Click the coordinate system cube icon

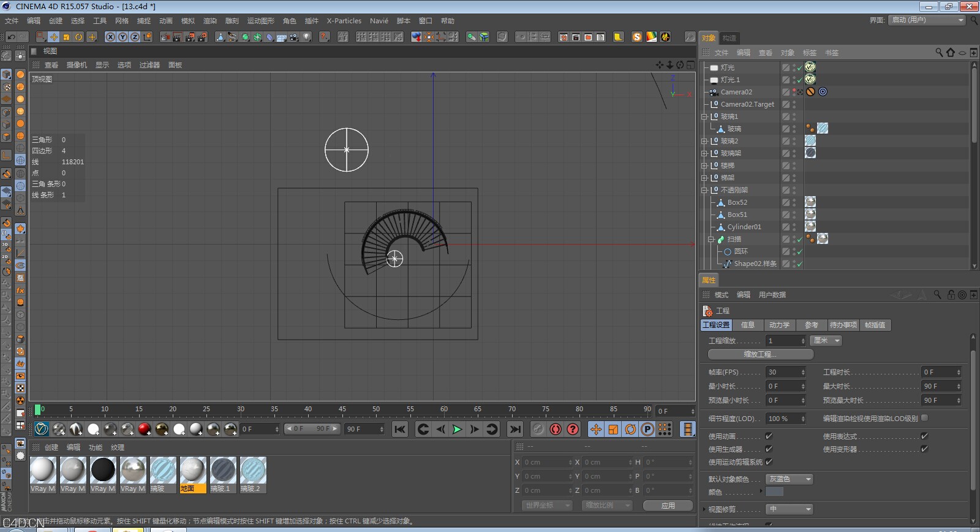[148, 37]
